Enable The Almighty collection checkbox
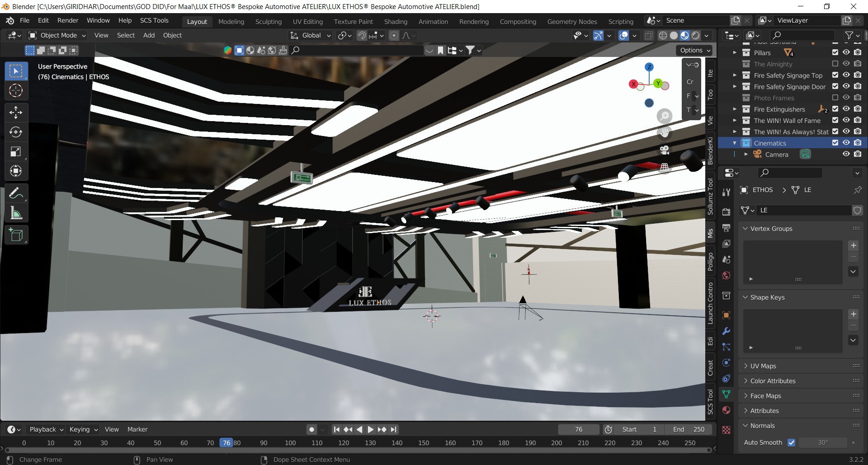This screenshot has width=868, height=465. 835,64
